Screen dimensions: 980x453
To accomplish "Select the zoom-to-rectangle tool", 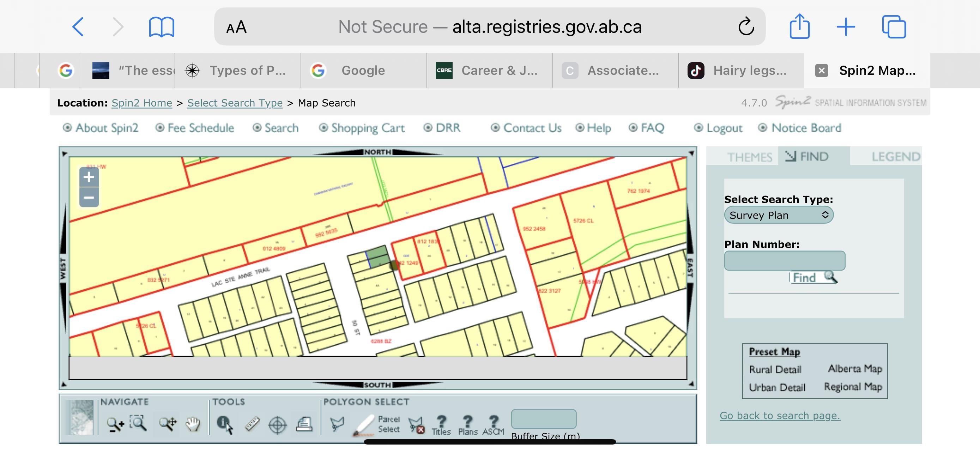I will coord(138,423).
